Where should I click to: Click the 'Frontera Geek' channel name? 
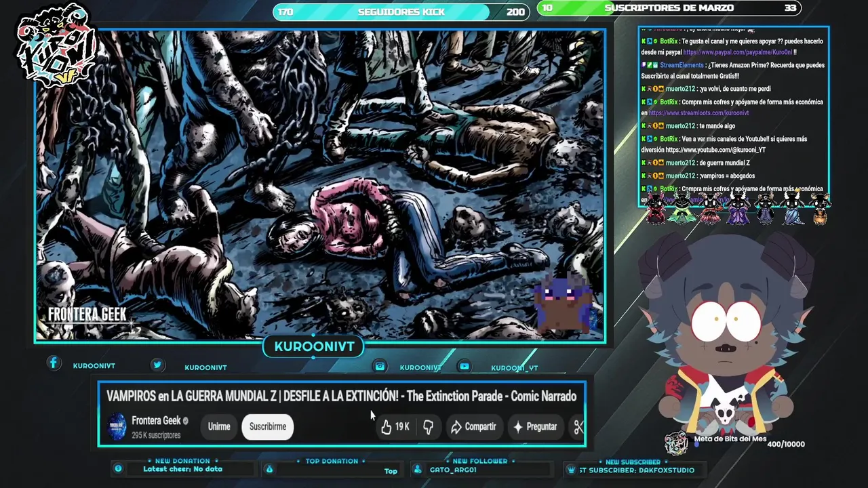click(x=156, y=421)
